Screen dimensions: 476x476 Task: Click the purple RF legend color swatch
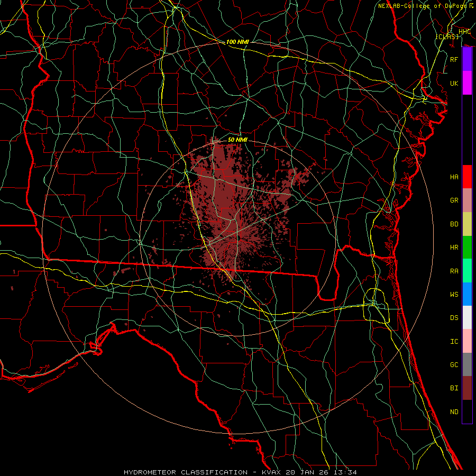467,59
